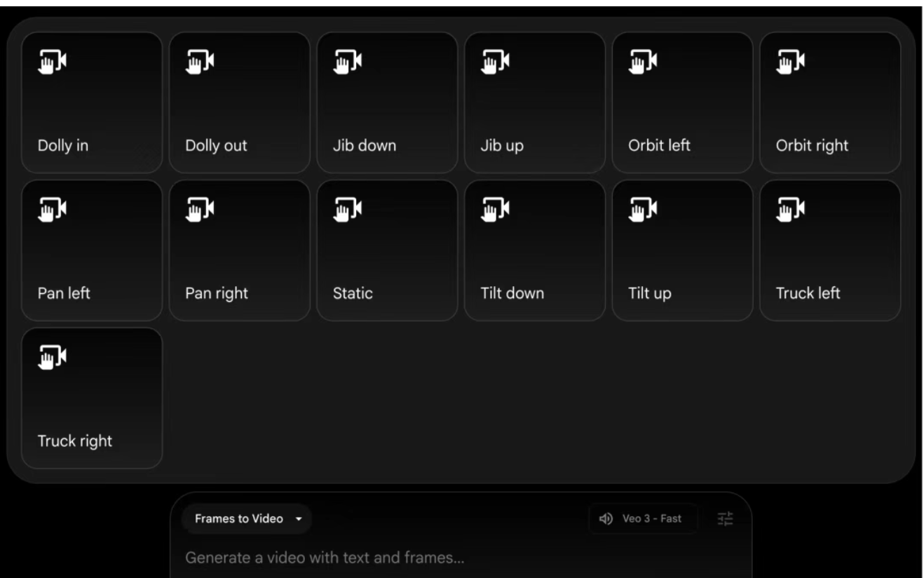The height and width of the screenshot is (578, 924).
Task: Click the camera icon in the Static card
Action: 348,210
